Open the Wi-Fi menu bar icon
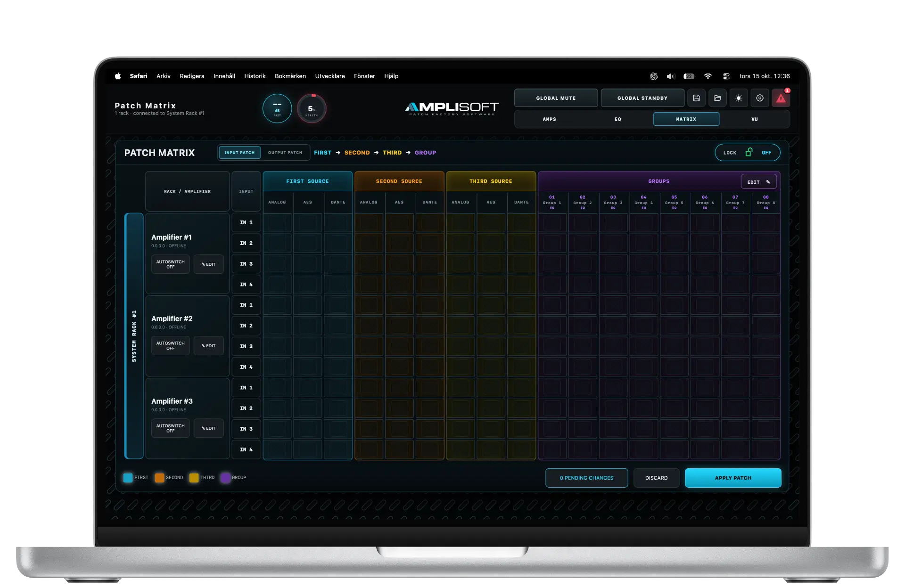The image size is (905, 588). pos(708,76)
